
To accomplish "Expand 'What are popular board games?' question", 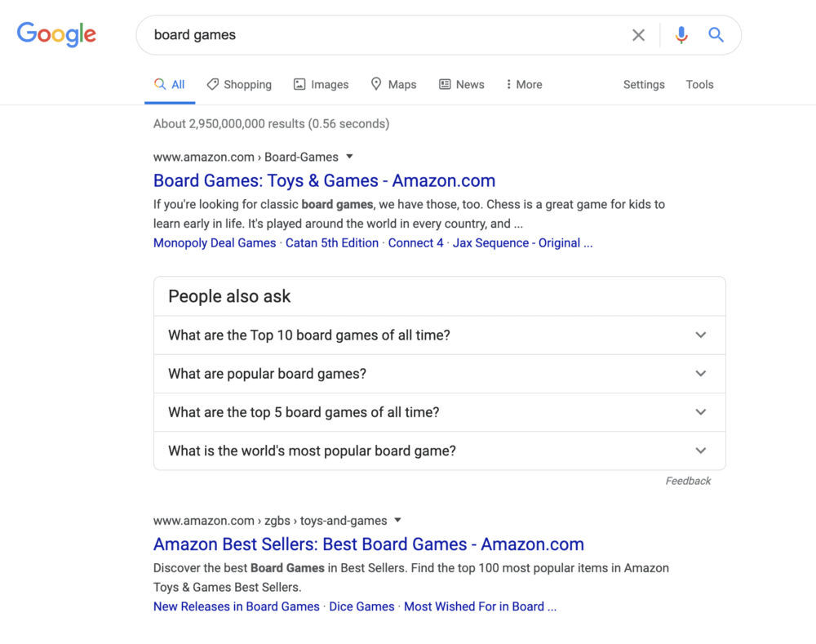I will [x=439, y=374].
